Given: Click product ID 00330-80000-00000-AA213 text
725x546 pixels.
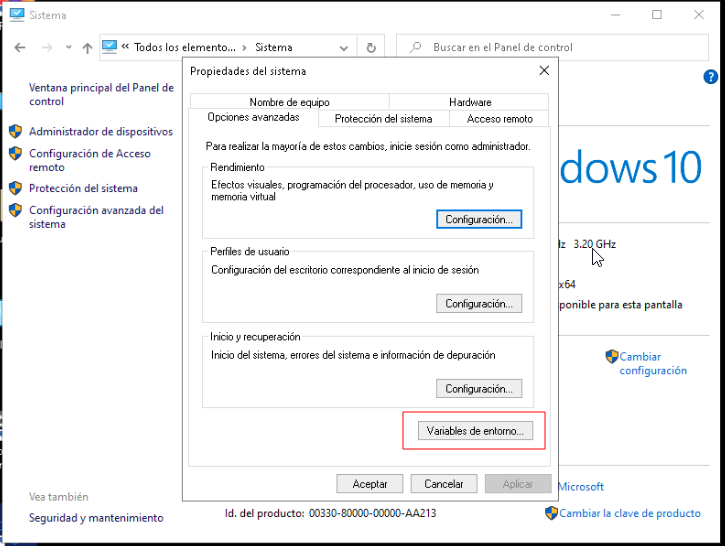Looking at the screenshot, I should pyautogui.click(x=372, y=513).
